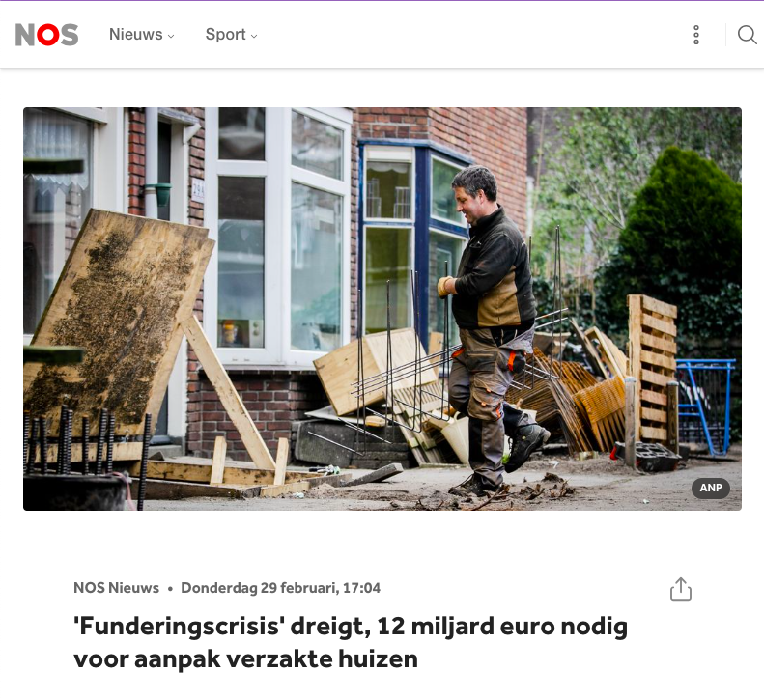Go to homepage via the NOS logo
This screenshot has width=764, height=700.
tap(46, 35)
